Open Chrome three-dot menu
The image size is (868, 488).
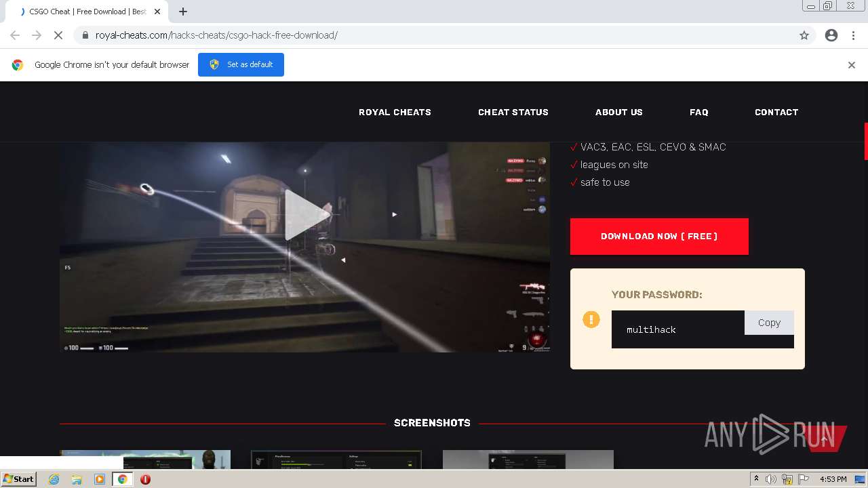coord(853,35)
